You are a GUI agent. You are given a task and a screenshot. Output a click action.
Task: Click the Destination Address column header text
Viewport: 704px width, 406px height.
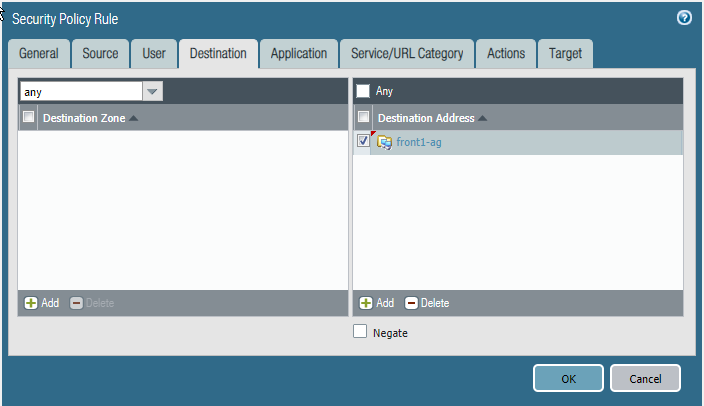(426, 118)
